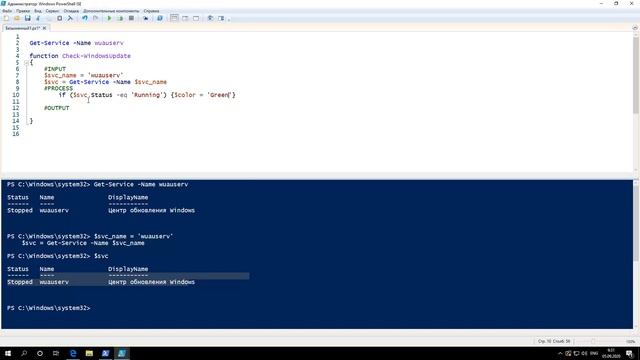Close the Безымянный1.ps1 tab
Viewport: 640px width, 360px height.
44,28
